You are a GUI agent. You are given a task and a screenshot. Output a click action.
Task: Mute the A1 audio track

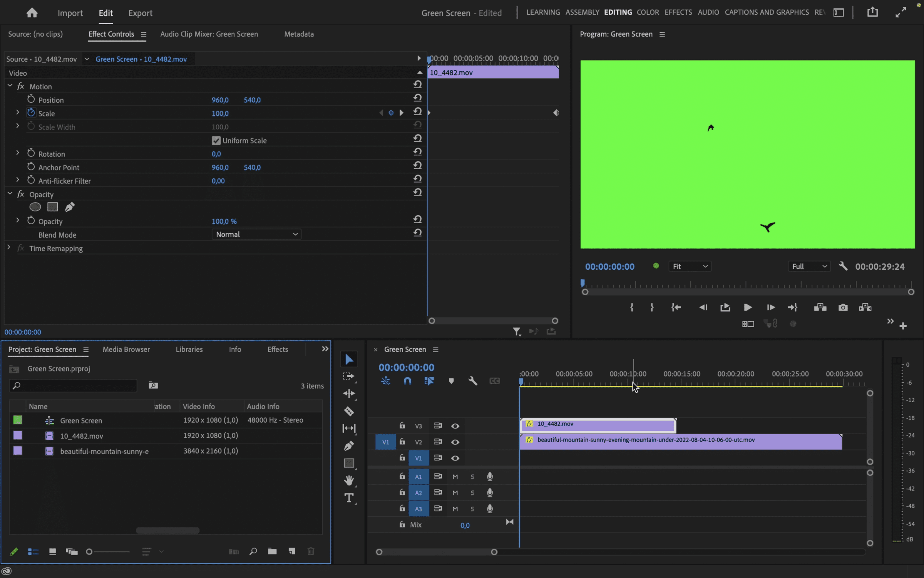click(455, 477)
